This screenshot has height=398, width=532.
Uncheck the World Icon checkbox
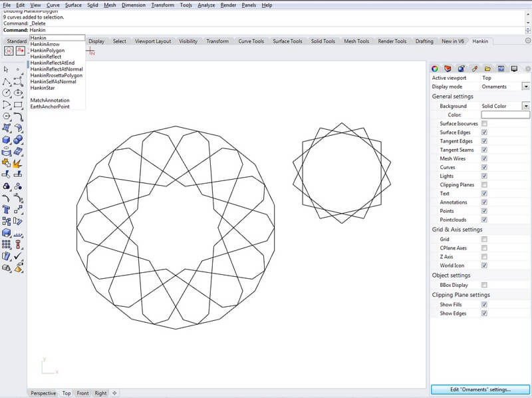point(484,266)
